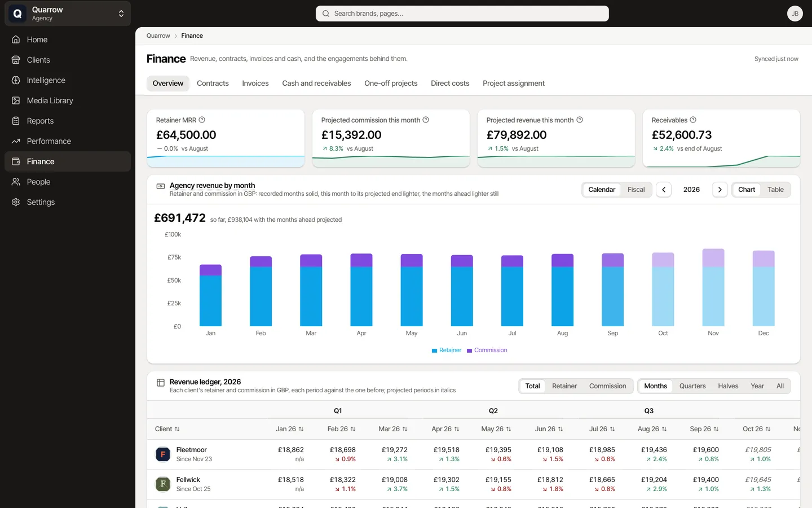Switch revenue view to Table
This screenshot has height=508, width=812.
pyautogui.click(x=775, y=190)
